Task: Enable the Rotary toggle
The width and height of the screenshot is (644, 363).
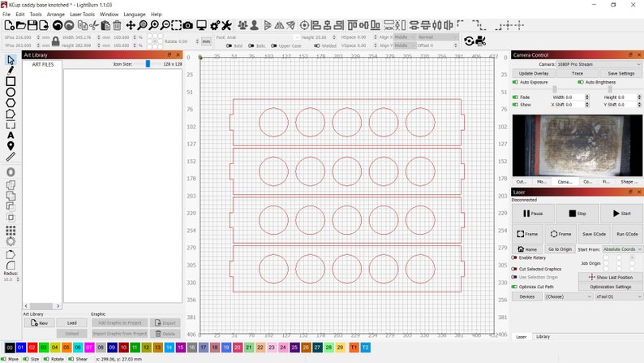Action: (x=514, y=257)
